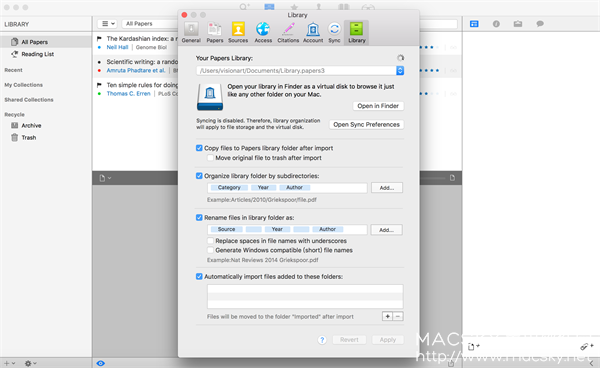Select the Source token in rename field
The width and height of the screenshot is (600, 368).
[227, 229]
